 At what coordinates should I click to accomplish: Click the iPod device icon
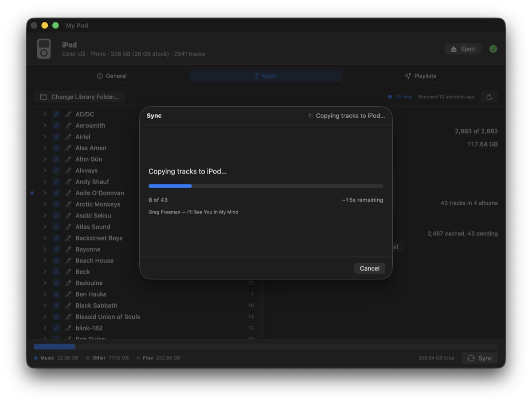click(44, 49)
